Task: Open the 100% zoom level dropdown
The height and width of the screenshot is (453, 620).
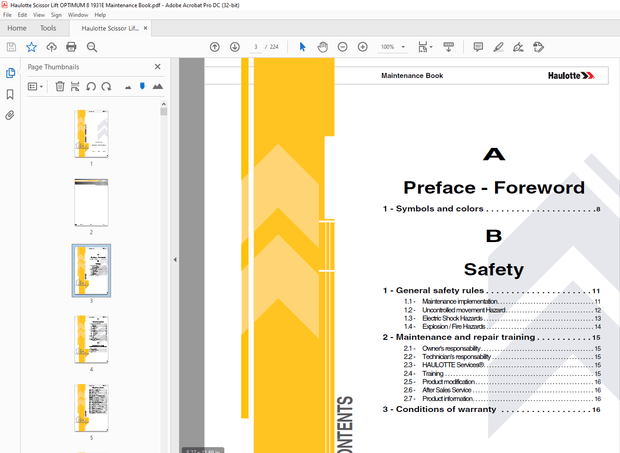Action: click(x=394, y=47)
